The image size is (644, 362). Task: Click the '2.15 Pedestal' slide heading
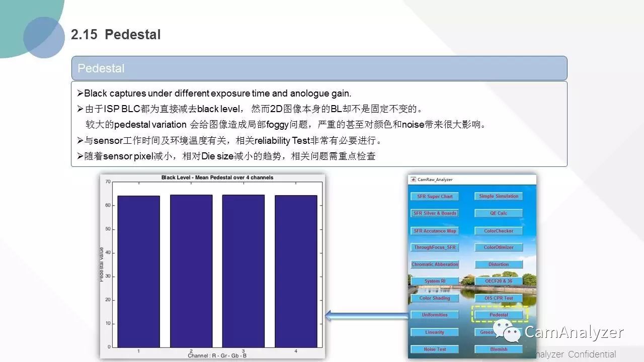click(116, 35)
